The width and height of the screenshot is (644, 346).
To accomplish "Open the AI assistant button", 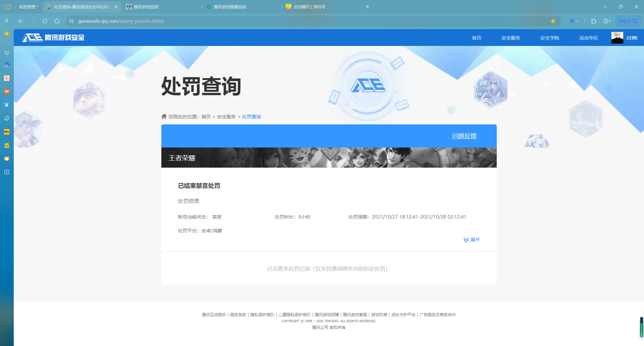I will click(574, 21).
